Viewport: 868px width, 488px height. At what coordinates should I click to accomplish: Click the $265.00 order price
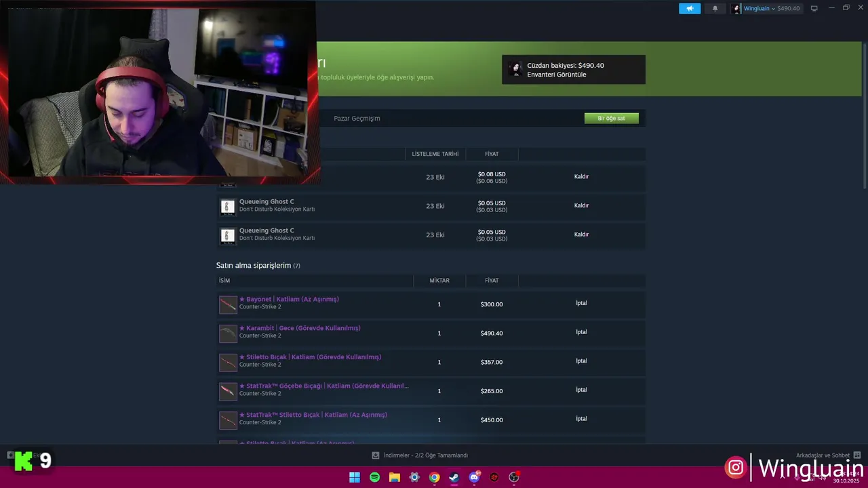(492, 391)
